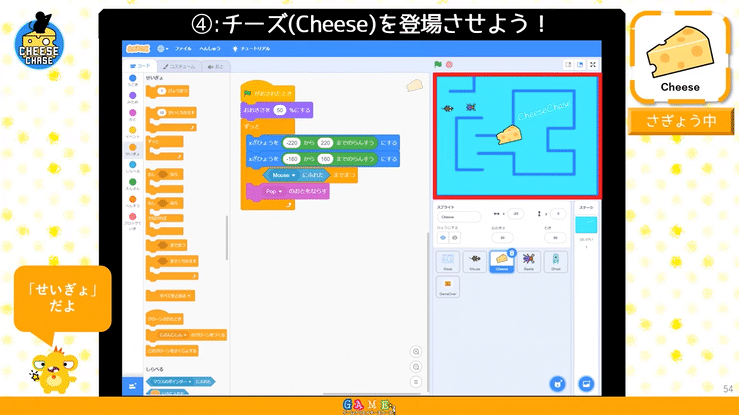739x415 pixels.
Task: Edit the sprite y position field
Action: 558,213
